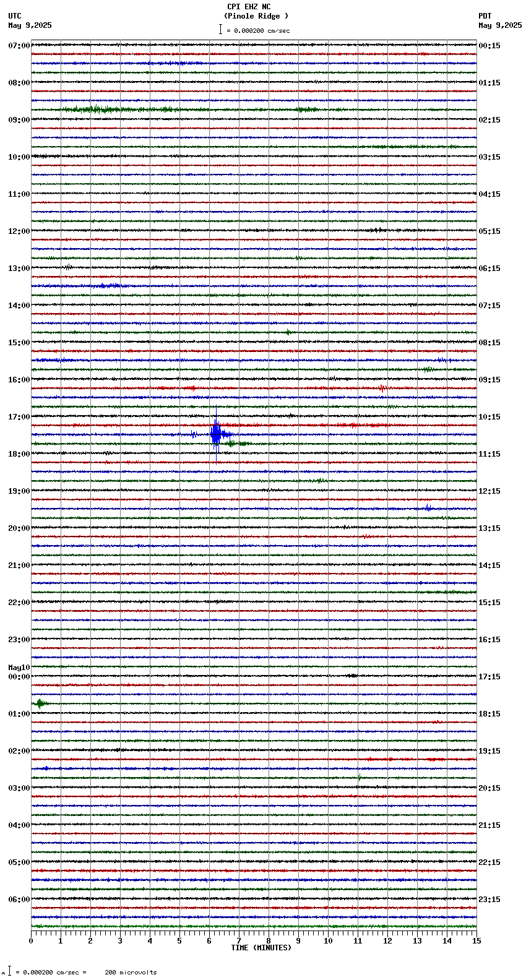Click the 'May10' date change label
Image resolution: width=526 pixels, height=980 pixels.
pyautogui.click(x=19, y=668)
